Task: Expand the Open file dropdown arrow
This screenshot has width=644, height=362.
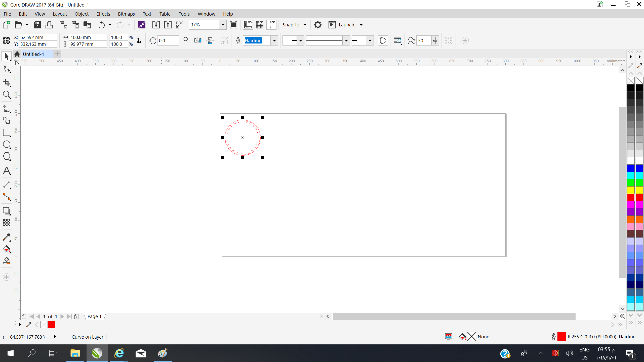Action: coord(27,25)
